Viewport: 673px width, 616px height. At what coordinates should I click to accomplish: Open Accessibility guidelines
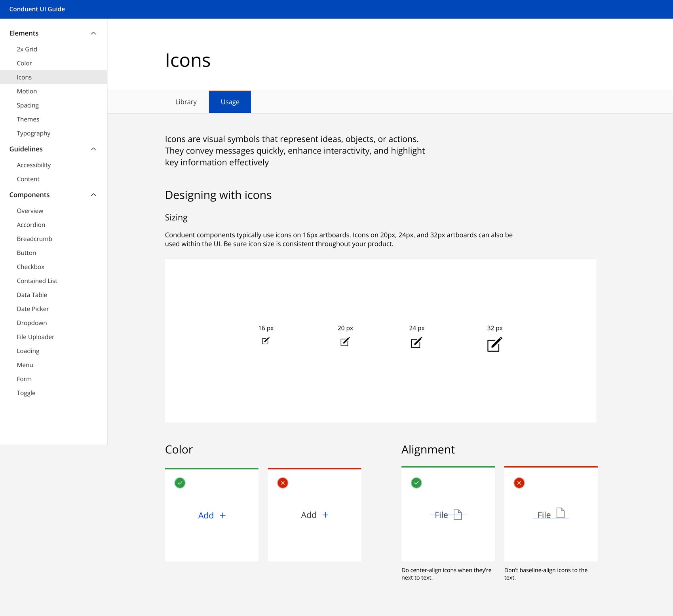(53, 165)
